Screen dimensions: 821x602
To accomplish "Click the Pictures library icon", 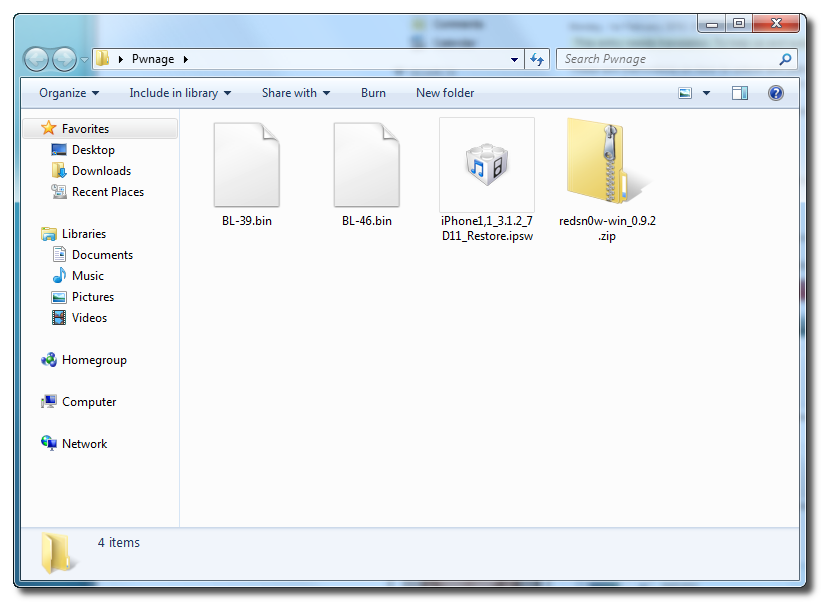I will click(59, 297).
